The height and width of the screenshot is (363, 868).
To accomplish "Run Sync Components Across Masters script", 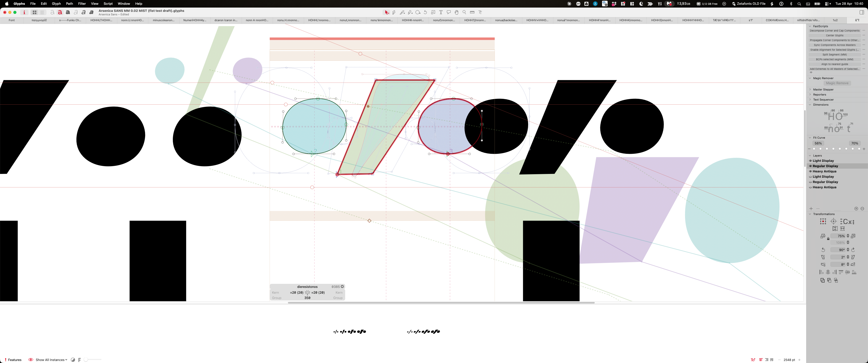I will point(835,45).
